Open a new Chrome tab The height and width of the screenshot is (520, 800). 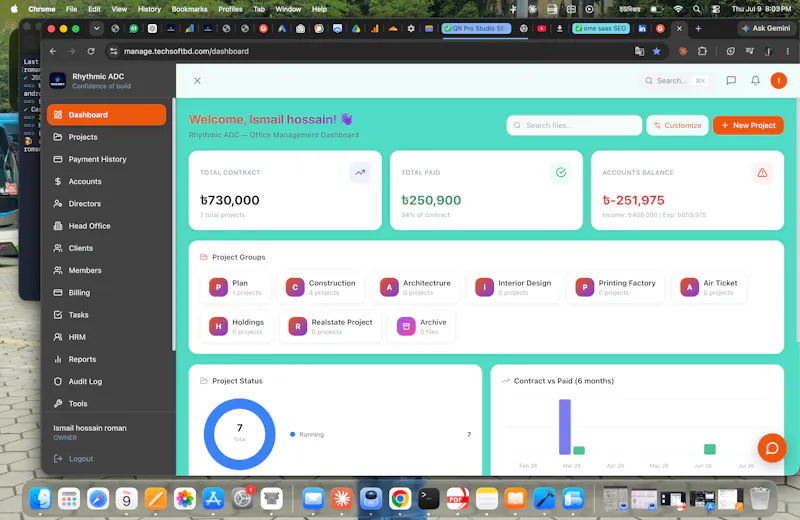(698, 29)
